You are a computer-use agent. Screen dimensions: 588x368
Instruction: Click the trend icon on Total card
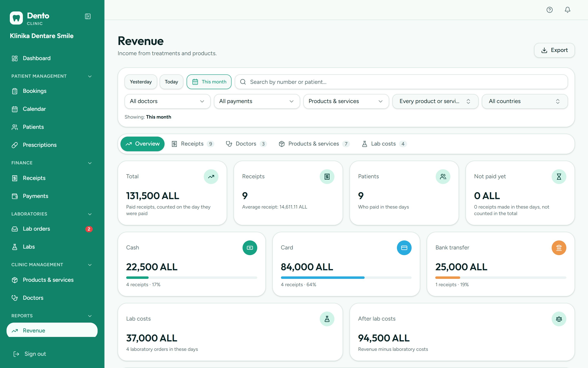point(211,176)
